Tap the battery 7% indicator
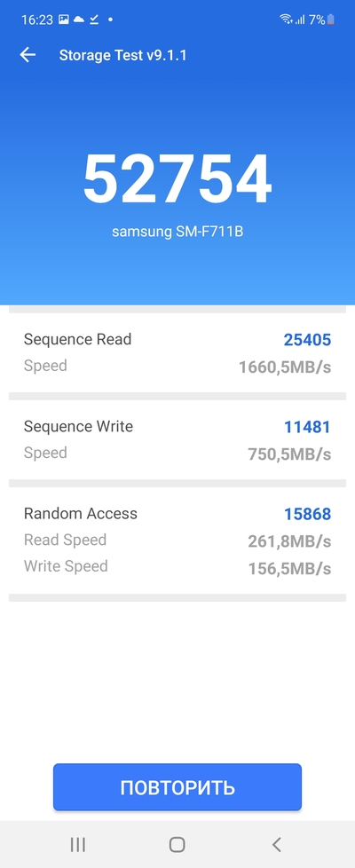The image size is (355, 868). coord(322,20)
